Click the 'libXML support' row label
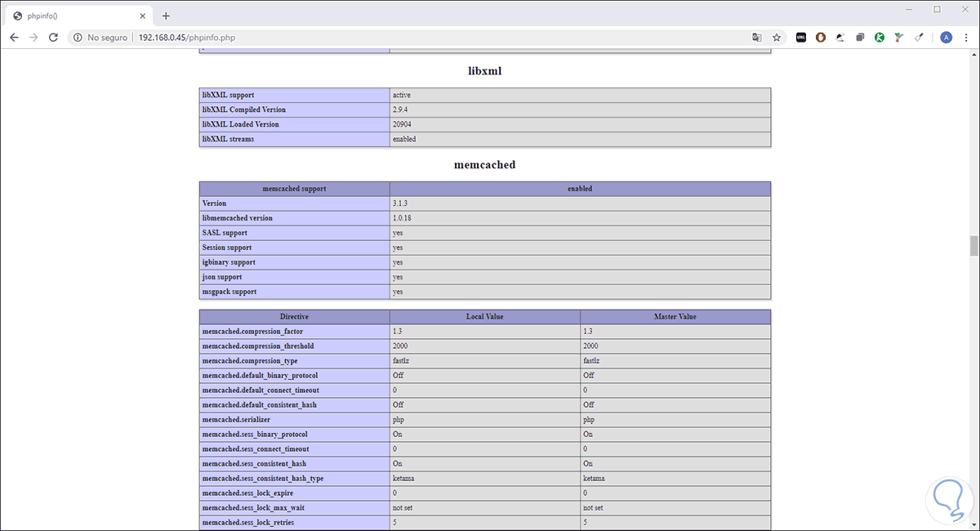This screenshot has height=531, width=980. tap(228, 95)
